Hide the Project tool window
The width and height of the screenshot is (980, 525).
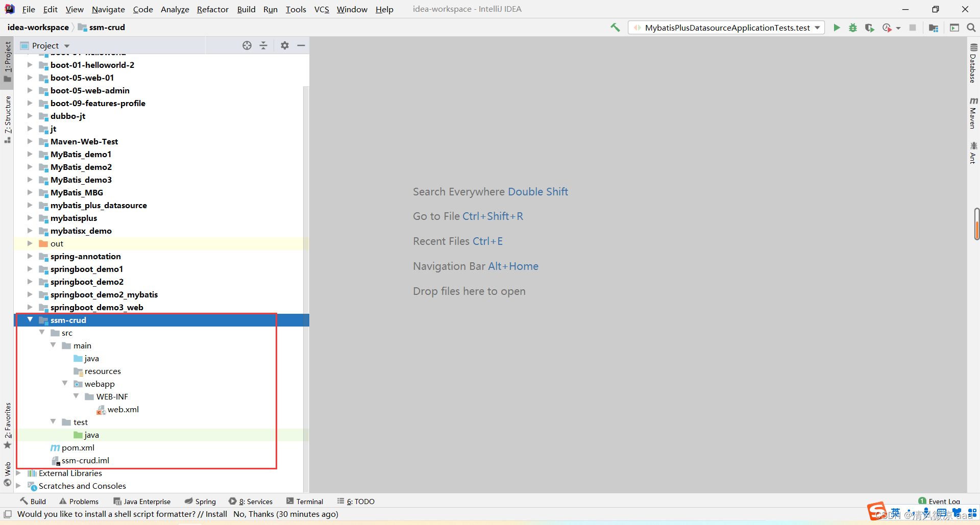301,45
